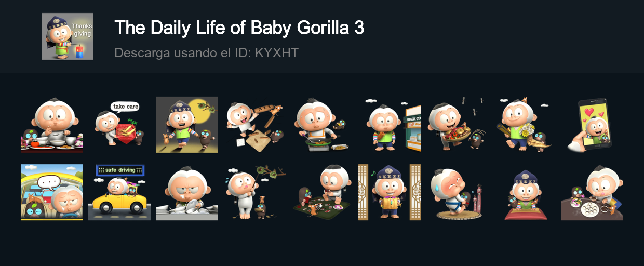Pick the gorilla bowing on red cushion sticker
The width and height of the screenshot is (644, 266).
525,192
